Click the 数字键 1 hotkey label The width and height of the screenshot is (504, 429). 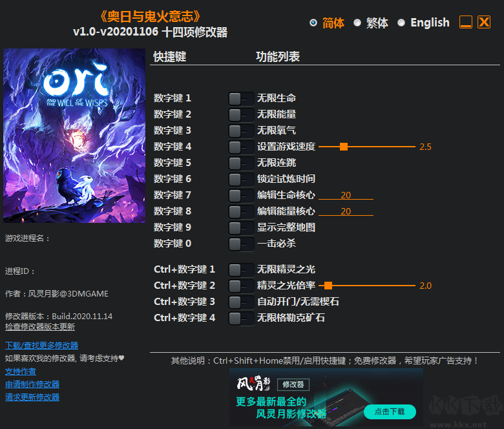173,98
